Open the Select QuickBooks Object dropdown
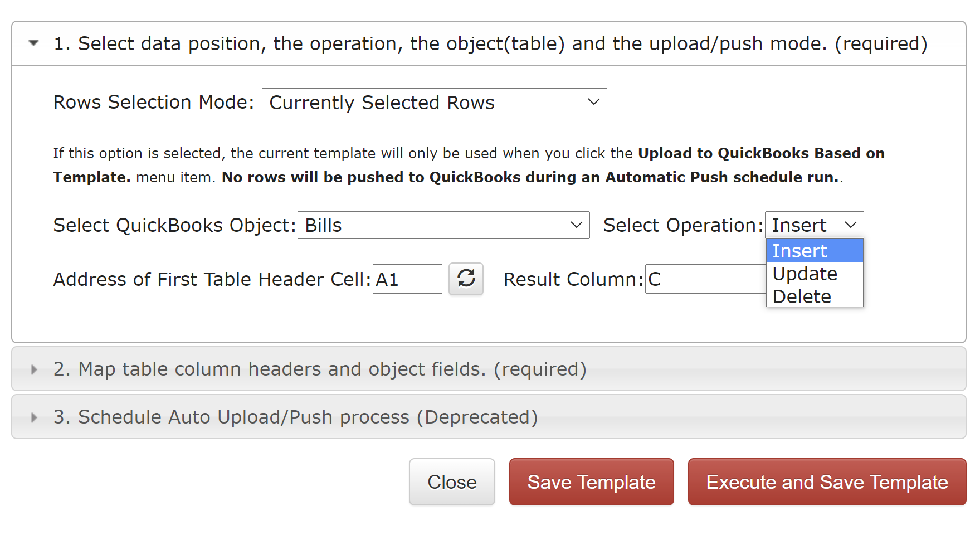 tap(443, 225)
